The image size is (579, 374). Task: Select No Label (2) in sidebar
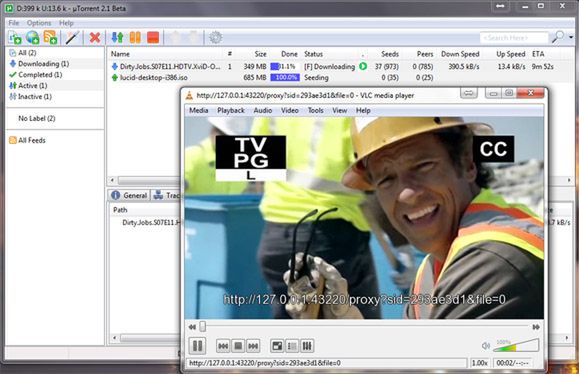coord(37,119)
